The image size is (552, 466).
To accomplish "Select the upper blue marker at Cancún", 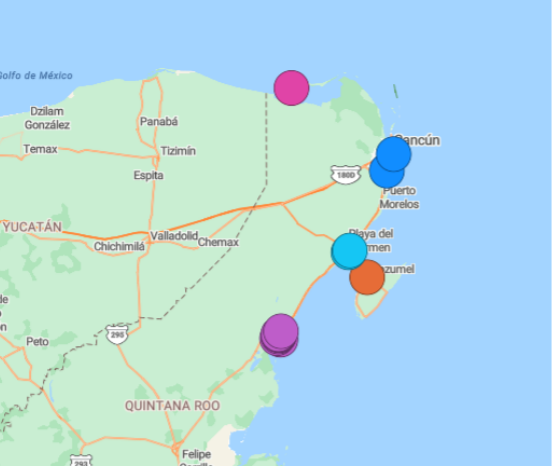I will (x=394, y=154).
